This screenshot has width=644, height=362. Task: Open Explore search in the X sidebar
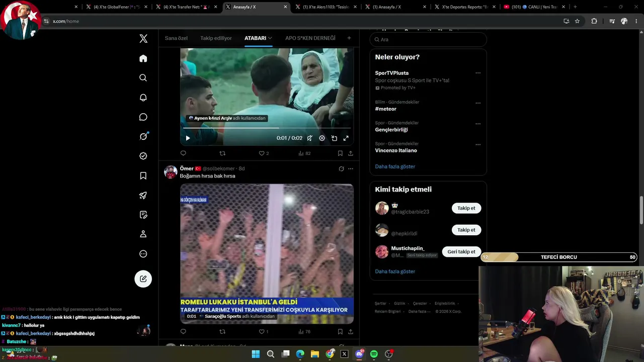tap(143, 78)
